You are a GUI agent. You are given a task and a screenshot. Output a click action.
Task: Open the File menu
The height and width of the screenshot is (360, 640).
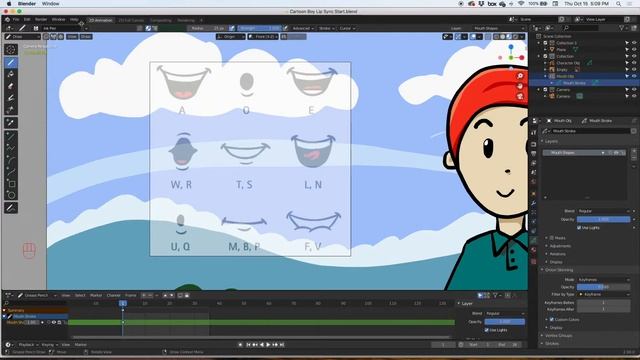tap(16, 20)
